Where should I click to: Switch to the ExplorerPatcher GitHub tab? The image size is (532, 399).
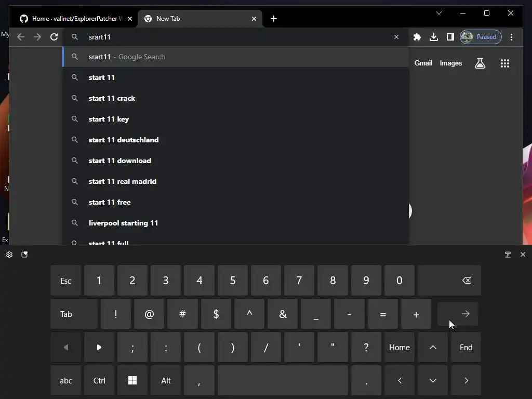73,19
